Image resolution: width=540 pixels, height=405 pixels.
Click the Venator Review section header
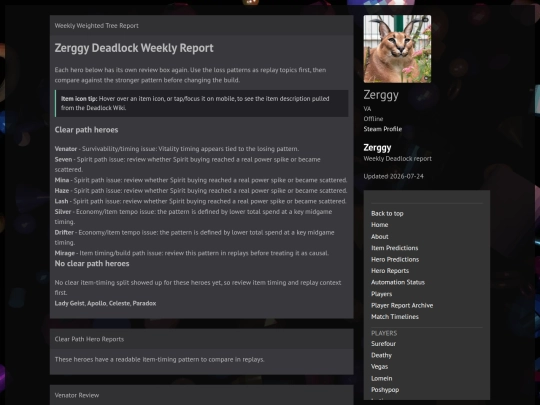[77, 395]
